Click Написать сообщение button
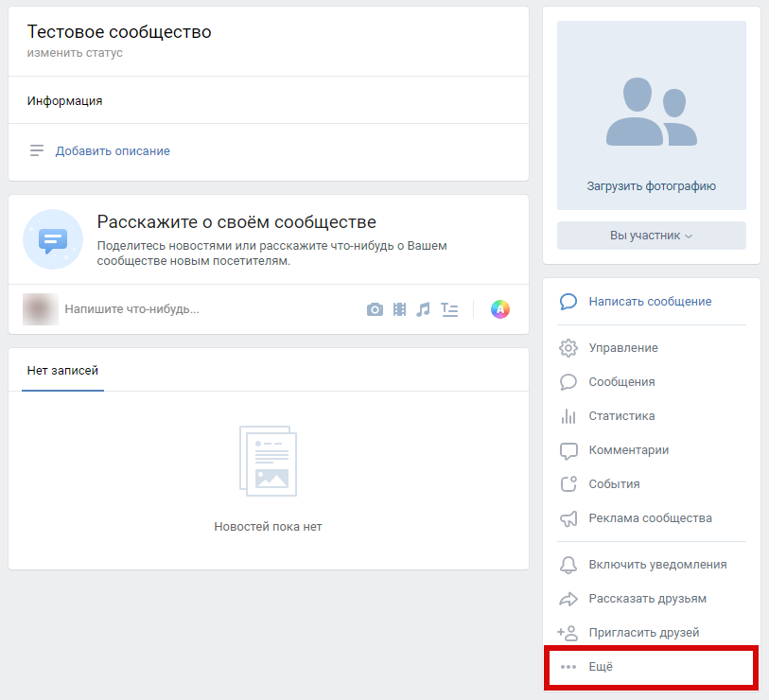Screen dimensions: 769x700 click(650, 302)
